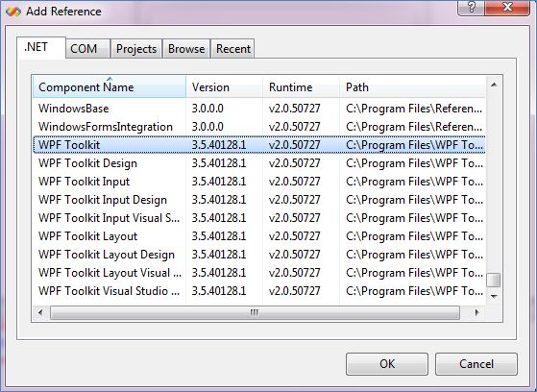Sort list by Version column header
This screenshot has width=537, height=392.
point(225,87)
